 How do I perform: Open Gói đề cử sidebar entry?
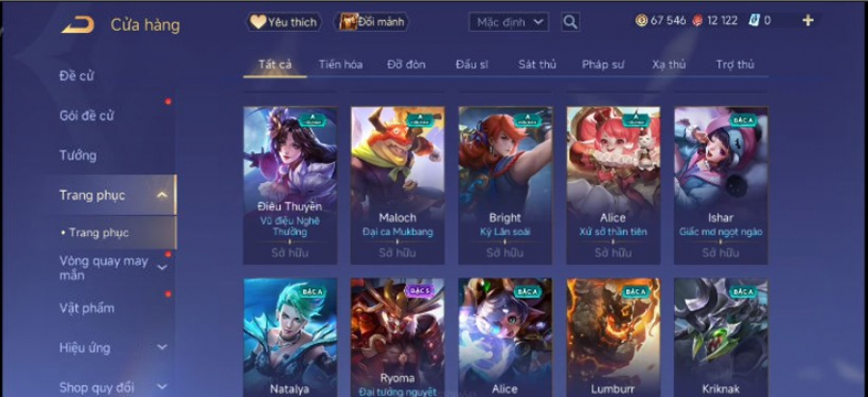point(87,116)
